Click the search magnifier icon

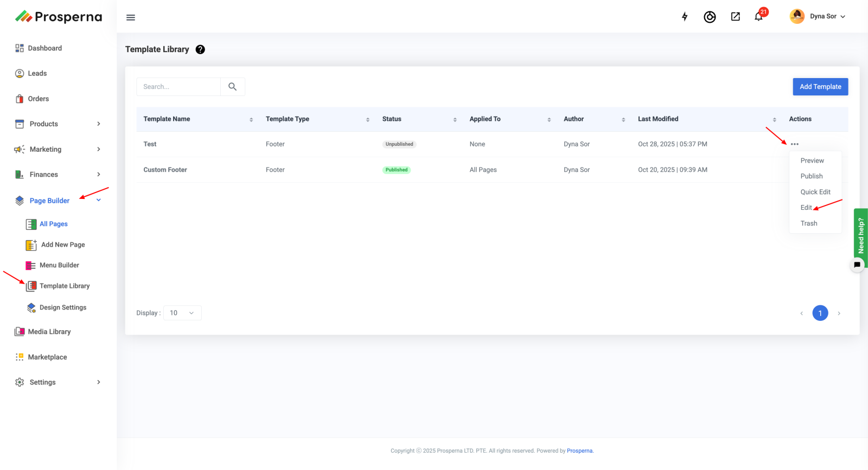[233, 87]
